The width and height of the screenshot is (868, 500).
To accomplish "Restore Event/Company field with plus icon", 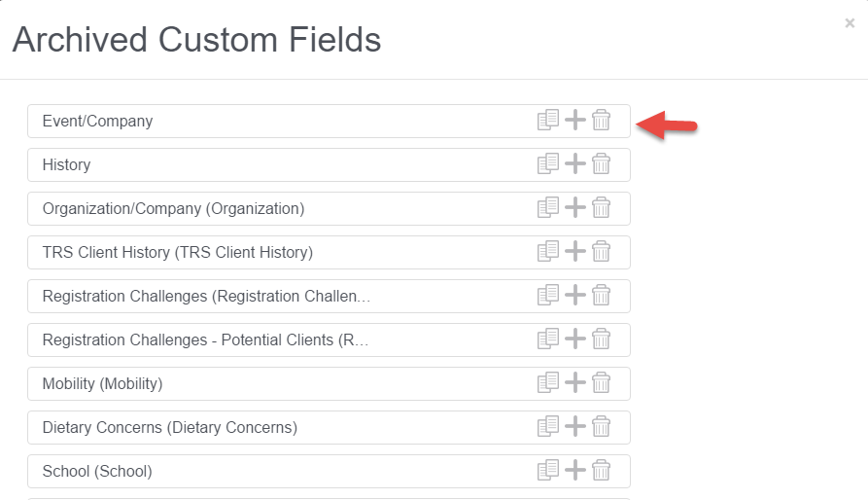I will [x=575, y=121].
